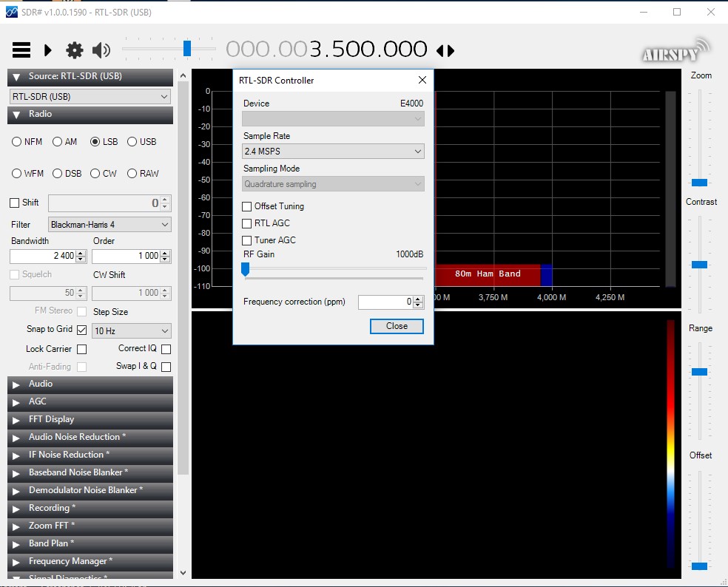This screenshot has height=587, width=728.
Task: Increase frequency correction ppm spinner
Action: [418, 299]
